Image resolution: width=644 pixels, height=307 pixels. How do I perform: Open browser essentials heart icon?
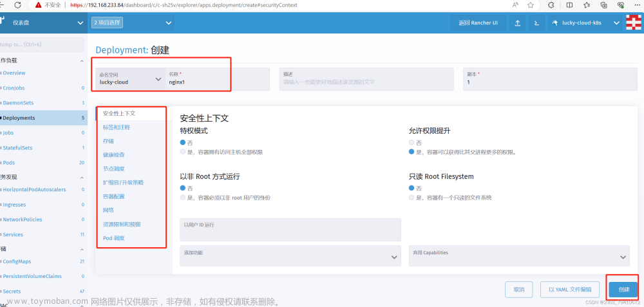[621, 5]
